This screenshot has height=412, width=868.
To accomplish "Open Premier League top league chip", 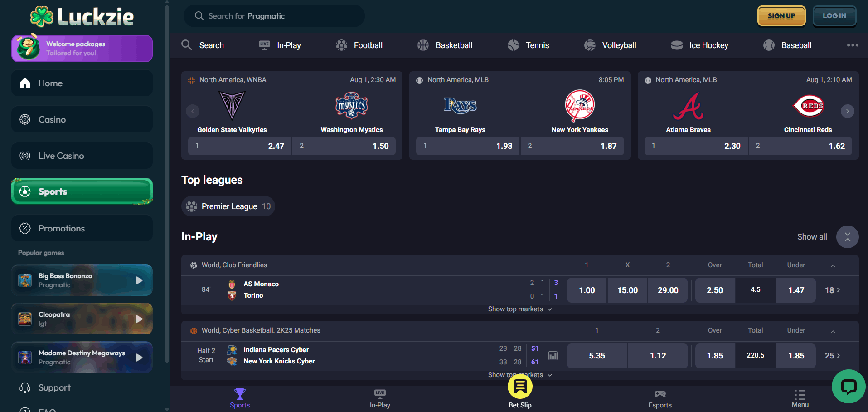I will (x=228, y=206).
